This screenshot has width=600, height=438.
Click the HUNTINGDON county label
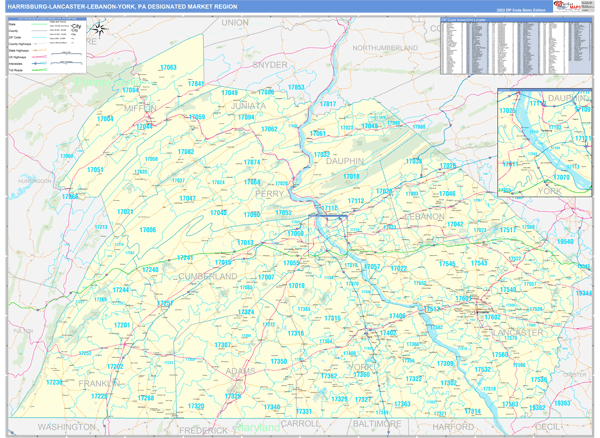[x=35, y=181]
